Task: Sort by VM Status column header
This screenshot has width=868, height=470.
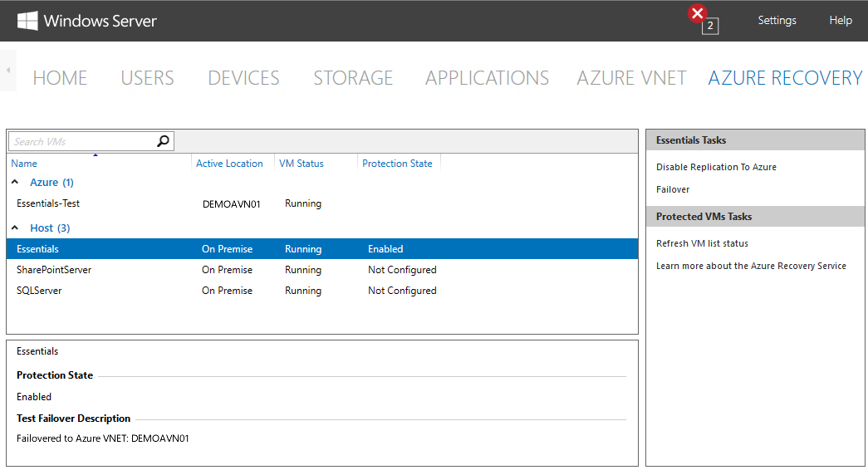Action: pyautogui.click(x=302, y=164)
